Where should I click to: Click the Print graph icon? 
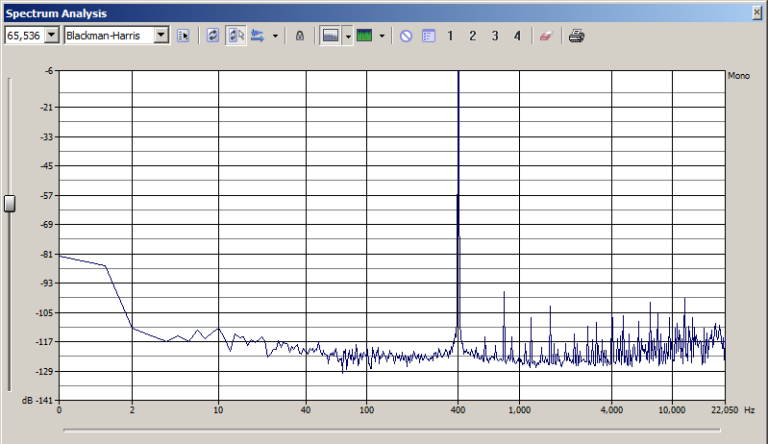(x=576, y=36)
